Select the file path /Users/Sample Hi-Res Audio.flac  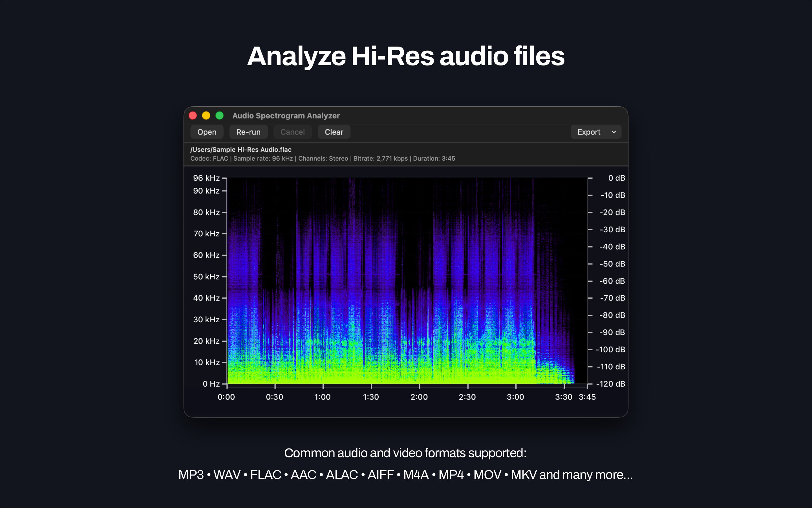[x=240, y=150]
